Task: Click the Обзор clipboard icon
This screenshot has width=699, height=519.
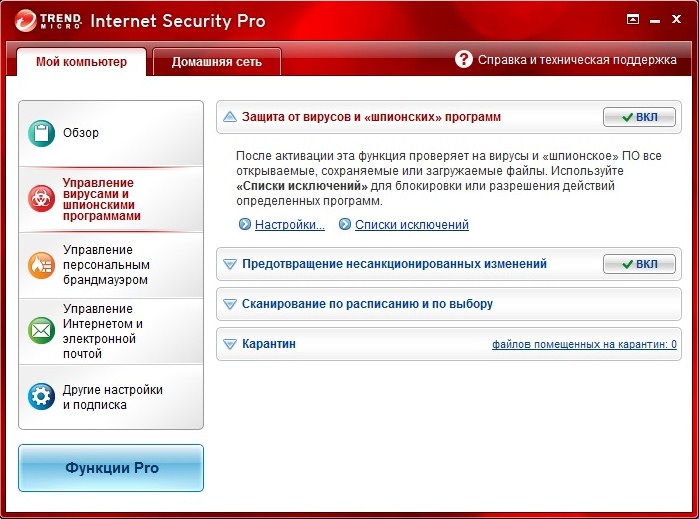Action: click(x=42, y=133)
